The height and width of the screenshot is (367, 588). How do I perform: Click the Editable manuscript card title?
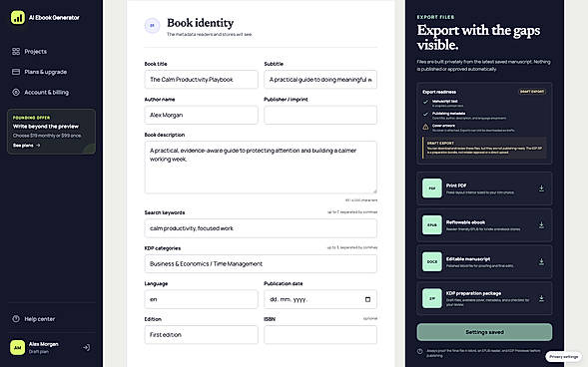point(468,258)
